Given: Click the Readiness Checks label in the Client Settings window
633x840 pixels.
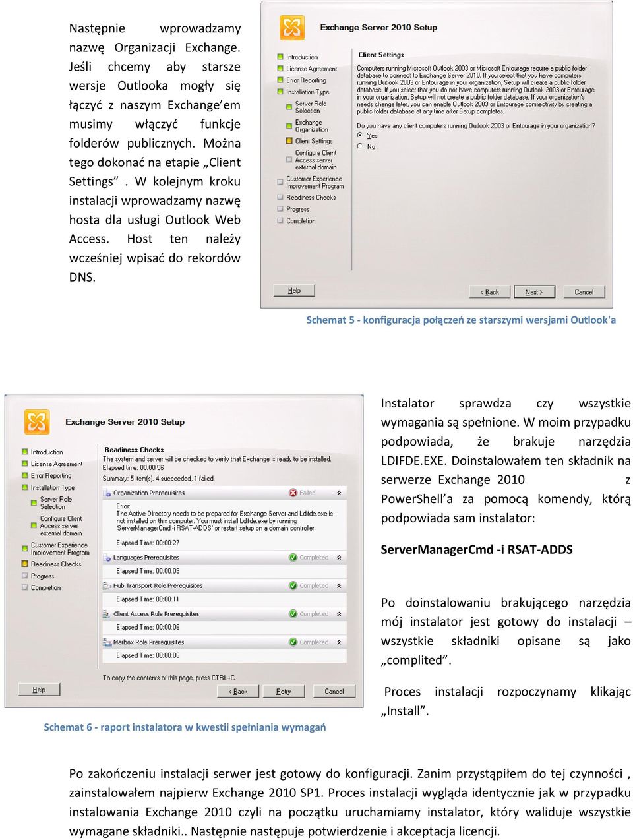Looking at the screenshot, I should click(x=311, y=197).
